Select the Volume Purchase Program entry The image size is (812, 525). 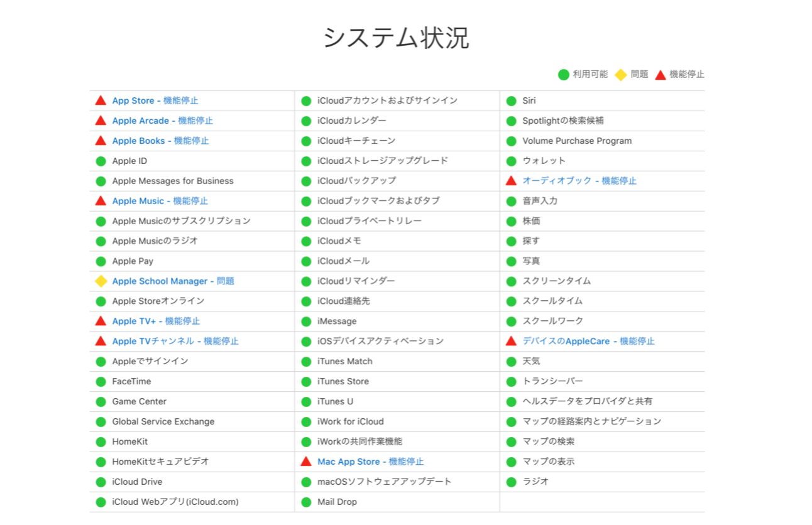point(577,141)
